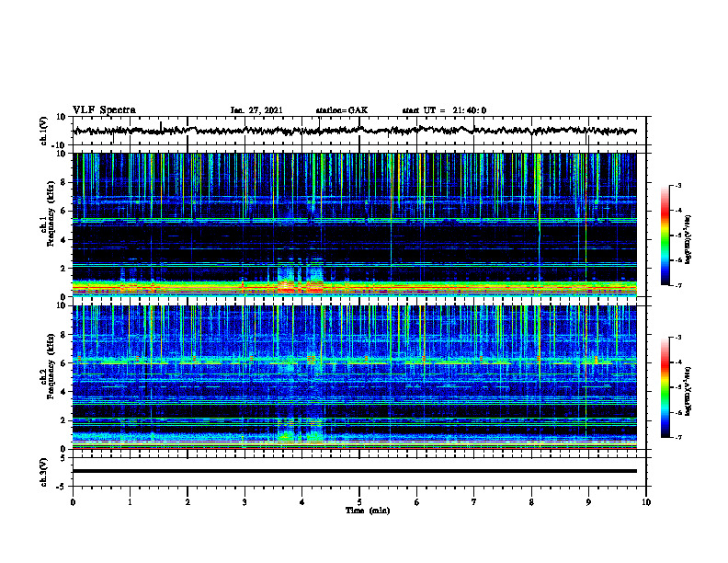This screenshot has width=728, height=563.
Task: Click the time axis end label "10"
Action: point(646,502)
